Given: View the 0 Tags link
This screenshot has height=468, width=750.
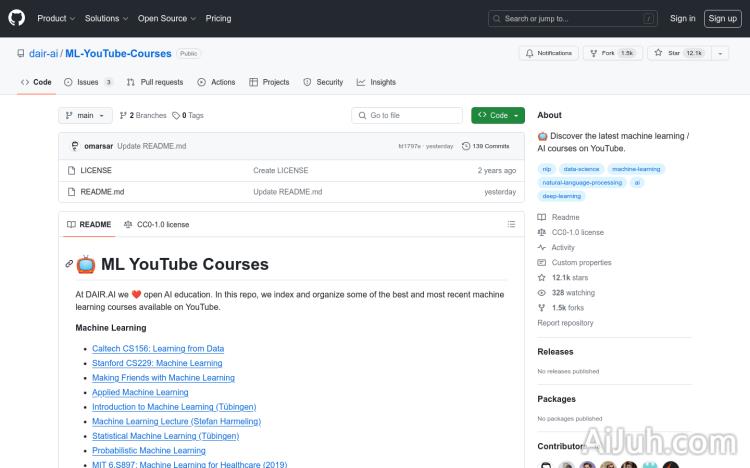Looking at the screenshot, I should (x=188, y=115).
